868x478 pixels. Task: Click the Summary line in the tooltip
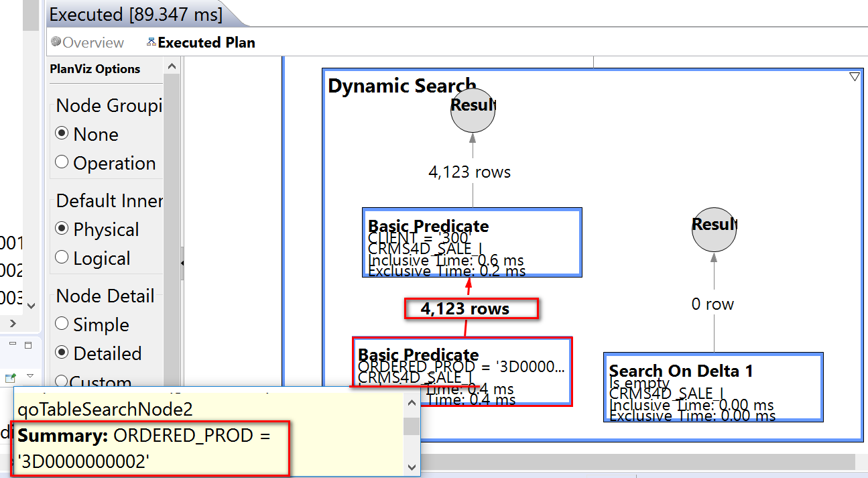click(143, 448)
